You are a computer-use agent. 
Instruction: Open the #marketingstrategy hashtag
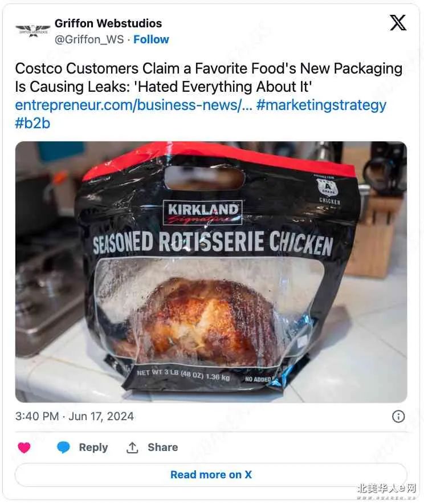pos(321,105)
